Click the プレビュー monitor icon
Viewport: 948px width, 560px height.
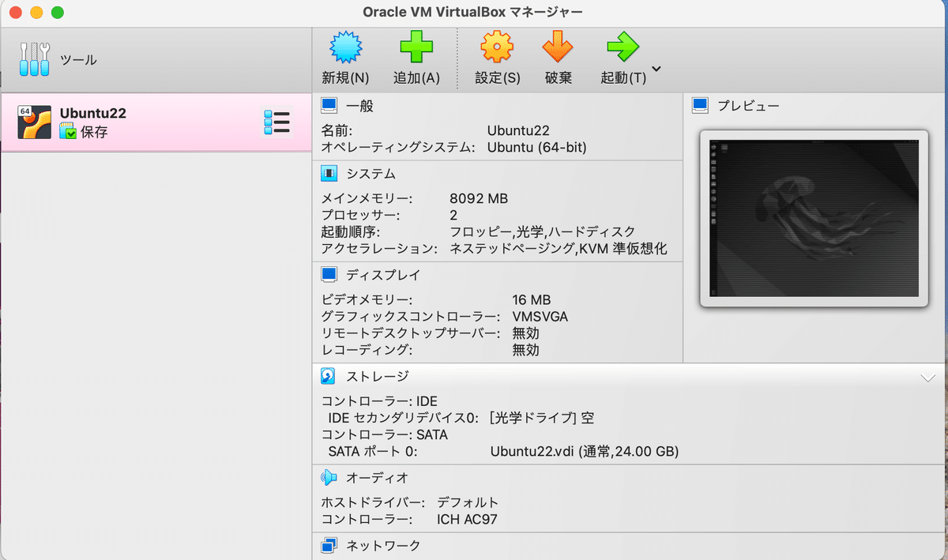(x=699, y=105)
